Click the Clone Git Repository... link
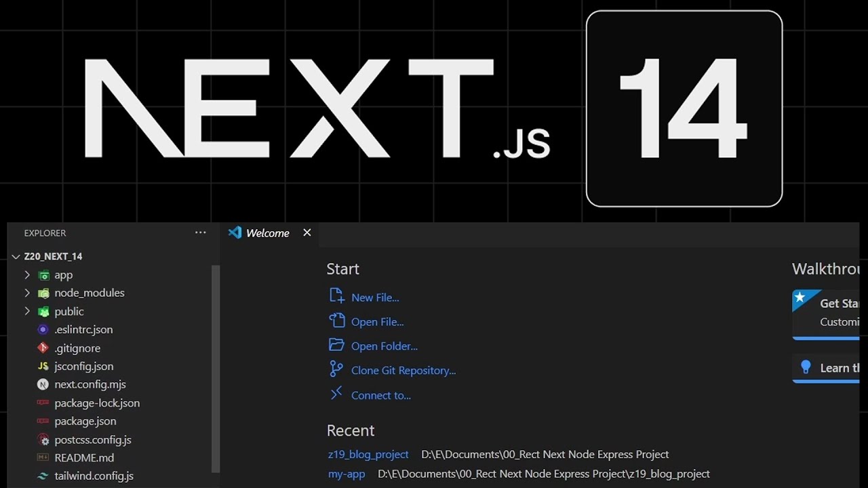This screenshot has height=488, width=868. click(x=403, y=371)
